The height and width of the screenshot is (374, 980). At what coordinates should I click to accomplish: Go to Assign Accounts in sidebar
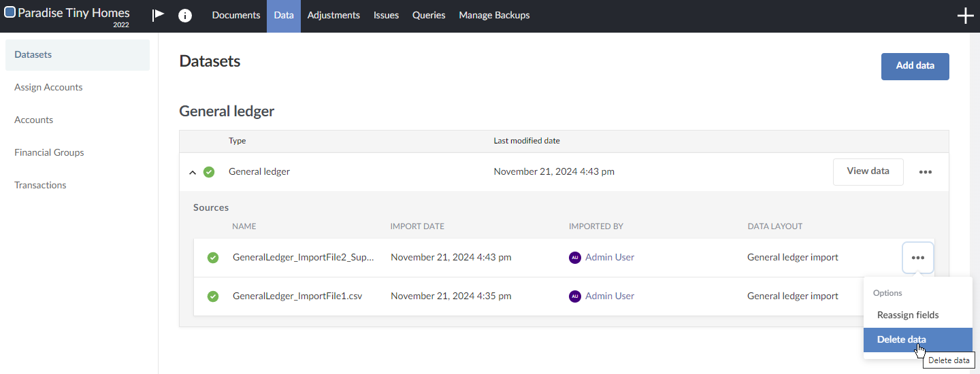[48, 87]
